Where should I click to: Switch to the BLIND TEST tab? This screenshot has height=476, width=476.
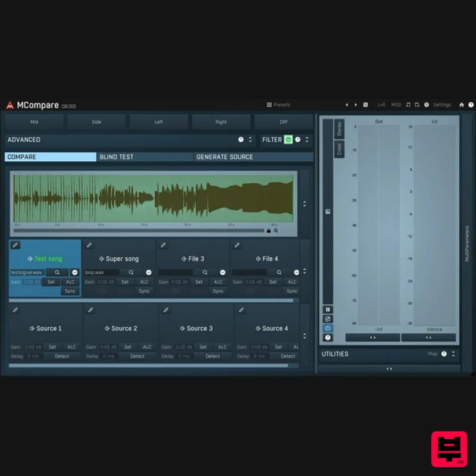click(x=143, y=156)
